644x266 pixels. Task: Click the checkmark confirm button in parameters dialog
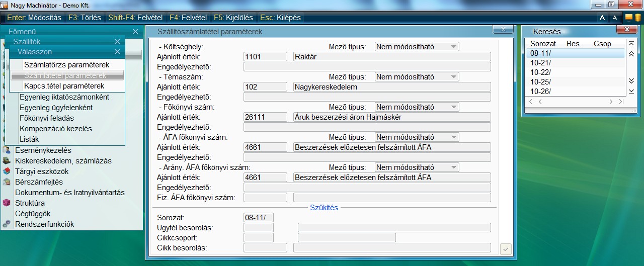click(x=506, y=248)
